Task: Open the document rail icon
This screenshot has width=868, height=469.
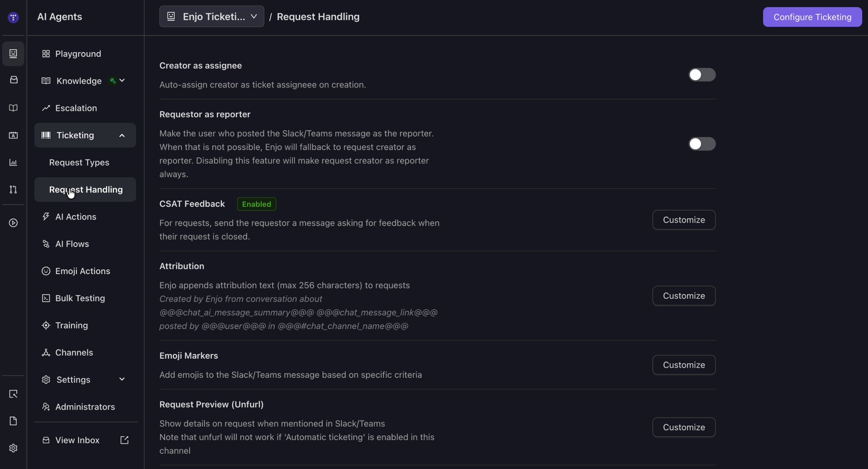Action: pyautogui.click(x=13, y=421)
